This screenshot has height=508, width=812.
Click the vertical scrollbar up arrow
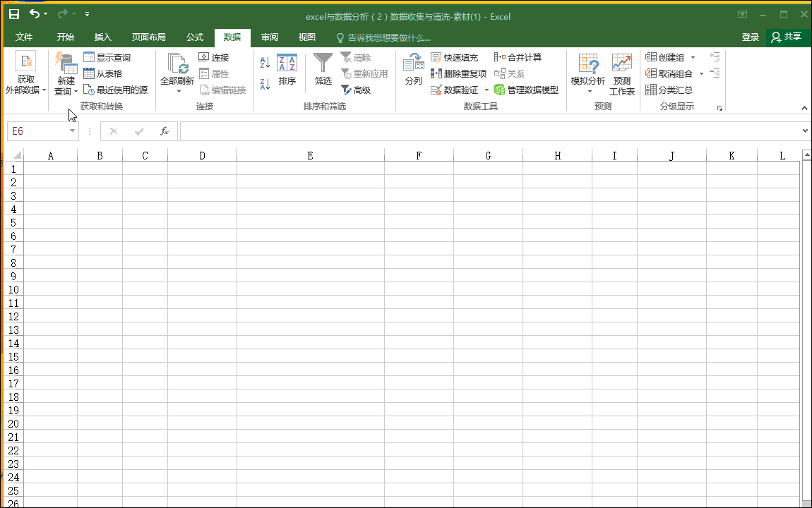click(x=806, y=155)
